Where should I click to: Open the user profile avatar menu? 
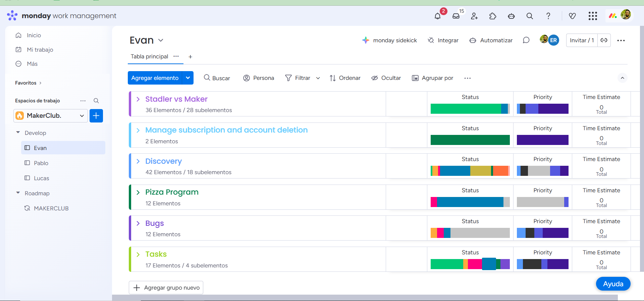(626, 14)
